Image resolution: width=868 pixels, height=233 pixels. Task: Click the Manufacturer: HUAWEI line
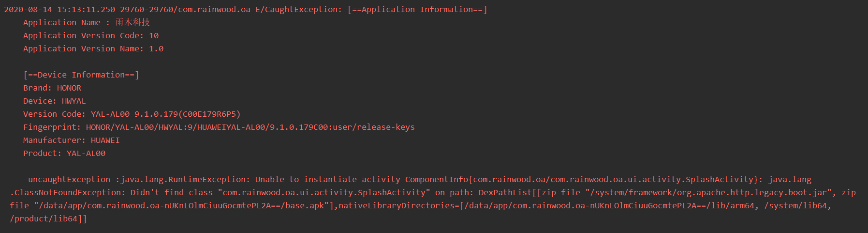(72, 140)
